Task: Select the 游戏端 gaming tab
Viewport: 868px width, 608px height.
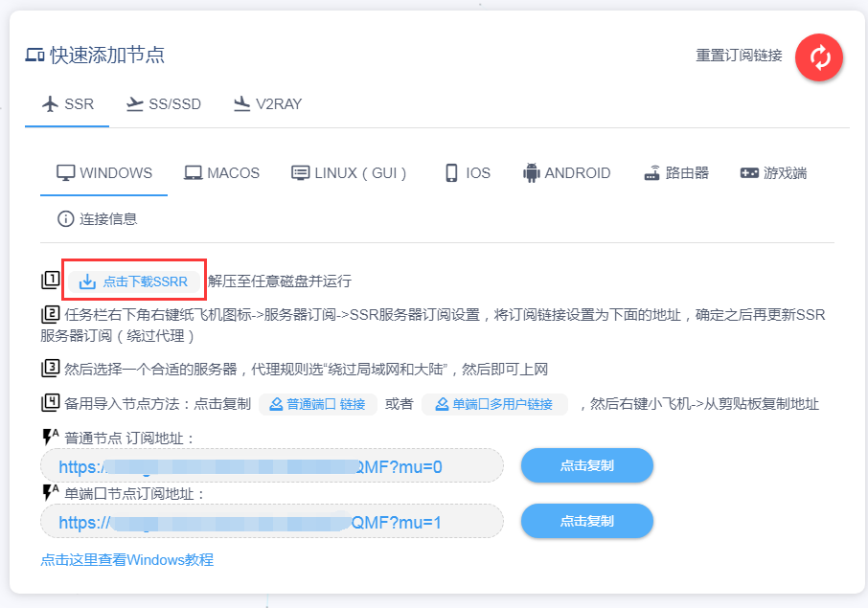Action: (774, 173)
